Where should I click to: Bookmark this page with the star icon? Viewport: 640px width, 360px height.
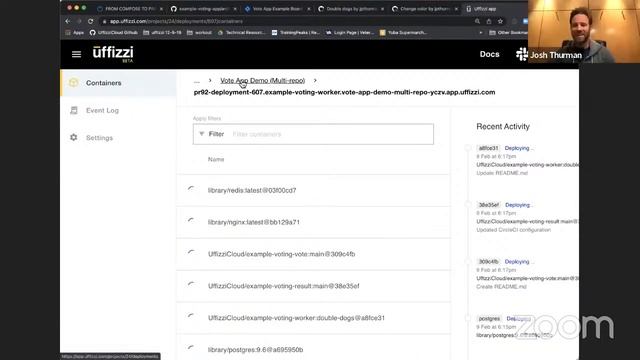point(500,21)
